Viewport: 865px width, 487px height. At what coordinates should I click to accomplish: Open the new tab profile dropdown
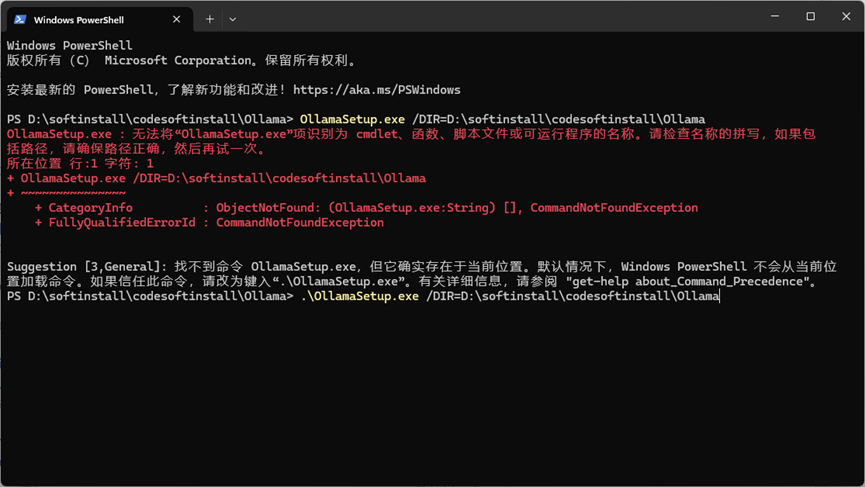233,19
